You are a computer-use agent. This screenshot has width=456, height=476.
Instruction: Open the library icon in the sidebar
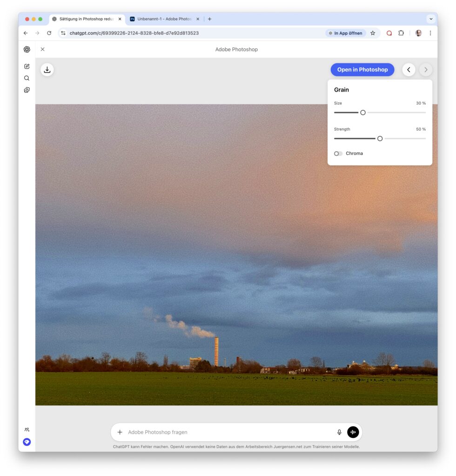pyautogui.click(x=27, y=90)
